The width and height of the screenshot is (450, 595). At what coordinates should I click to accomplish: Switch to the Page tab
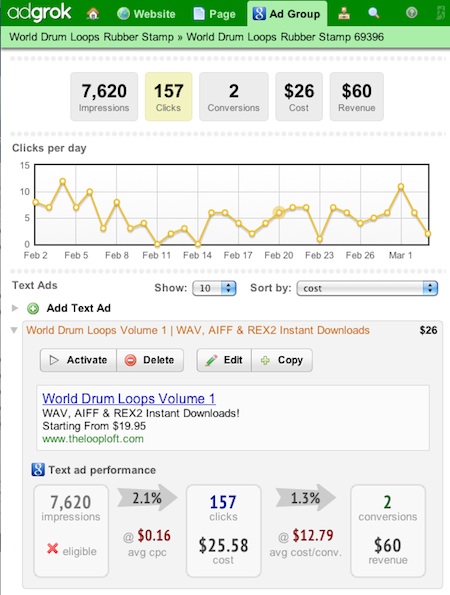[214, 14]
